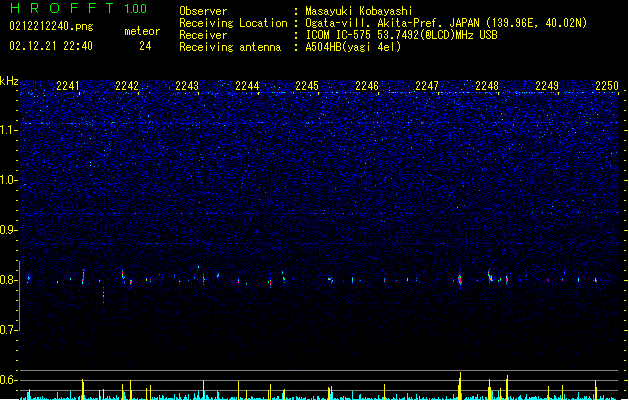Screen dimensions: 629x400
Task: Click the Receiving antenna label
Action: pos(230,47)
